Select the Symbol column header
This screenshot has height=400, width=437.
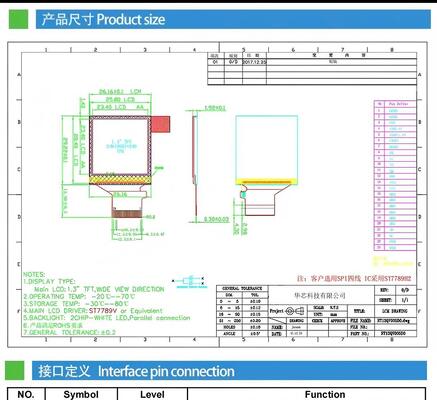tap(81, 394)
